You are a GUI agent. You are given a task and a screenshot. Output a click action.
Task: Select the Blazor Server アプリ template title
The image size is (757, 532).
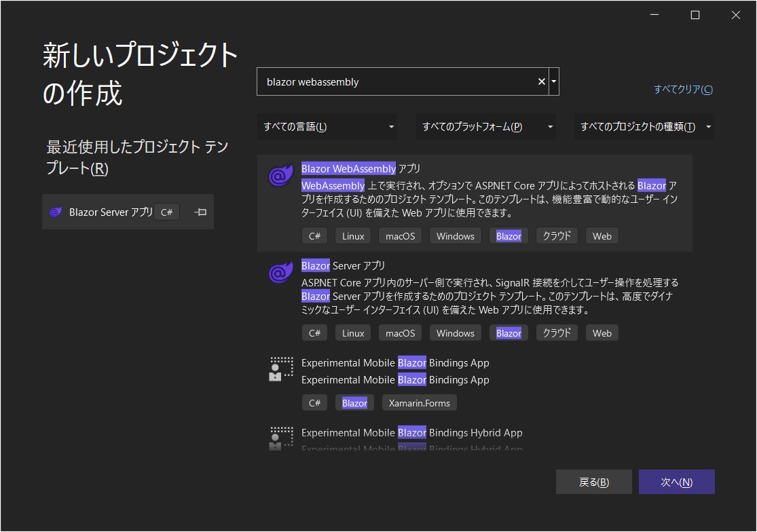[x=344, y=266]
